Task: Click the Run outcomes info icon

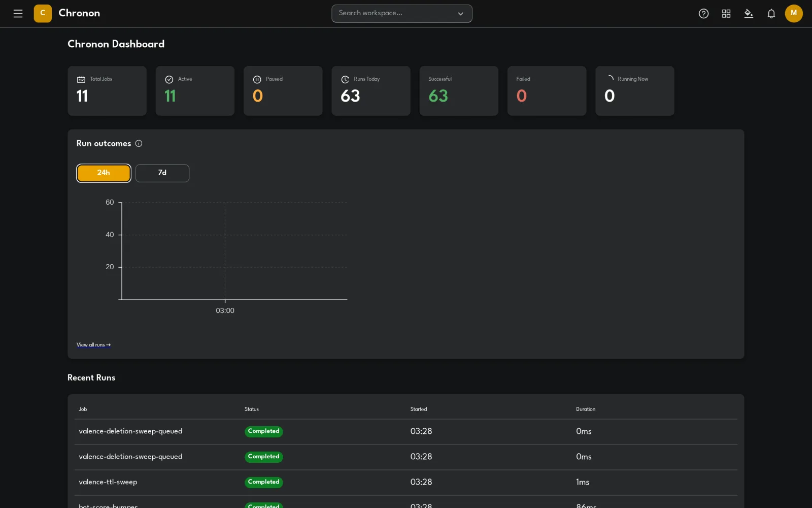Action: pyautogui.click(x=139, y=144)
